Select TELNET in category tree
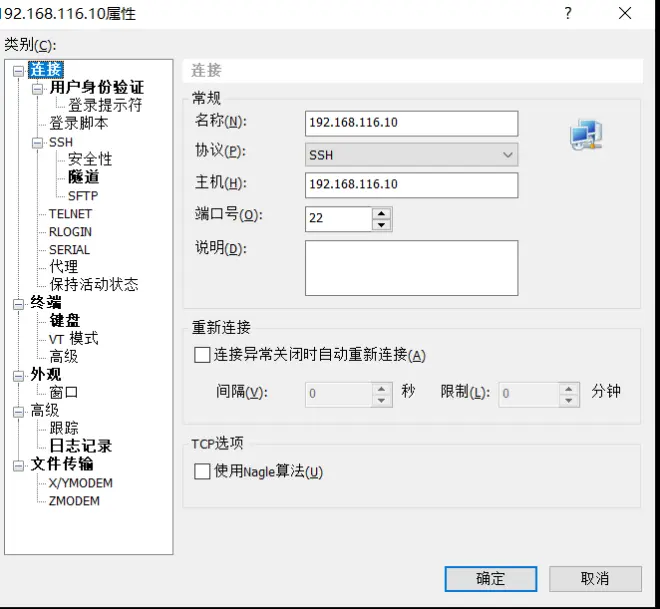Viewport: 660px width, 609px height. point(70,214)
